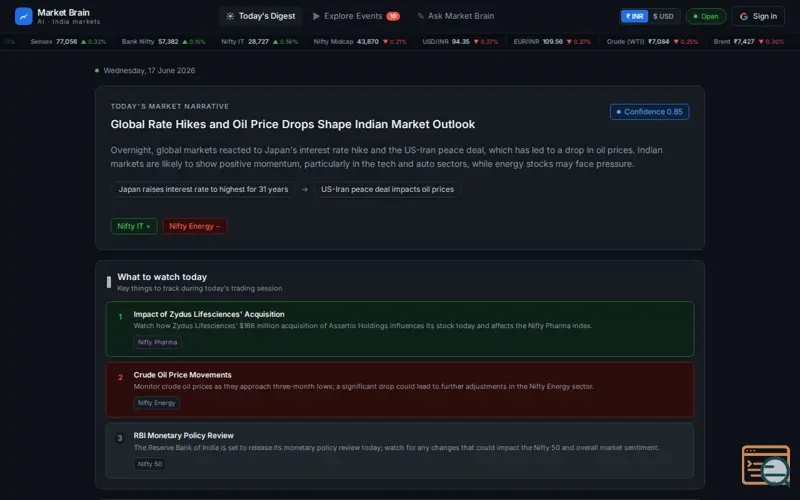Select the Sensex ticker entry

click(x=68, y=42)
